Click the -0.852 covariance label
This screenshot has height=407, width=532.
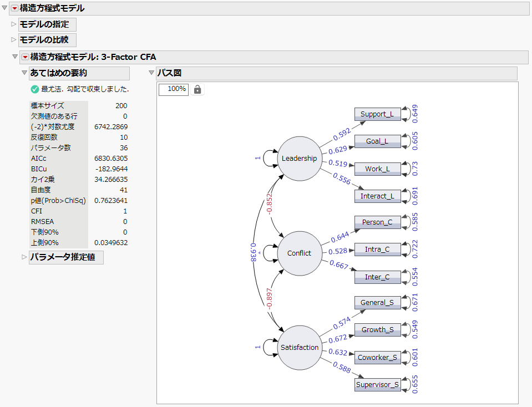[269, 203]
